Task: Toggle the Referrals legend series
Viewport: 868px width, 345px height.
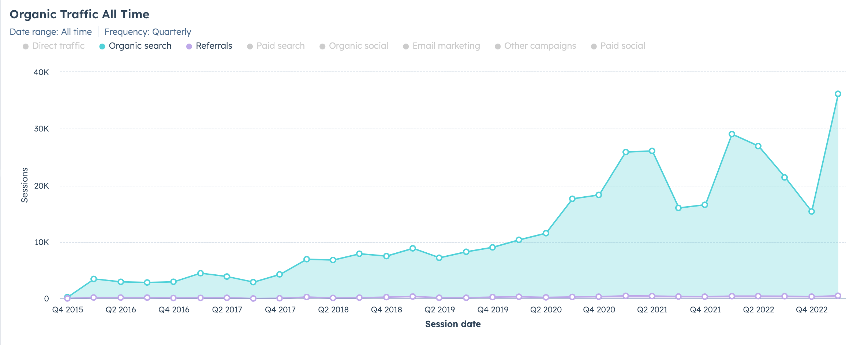Action: [x=209, y=46]
